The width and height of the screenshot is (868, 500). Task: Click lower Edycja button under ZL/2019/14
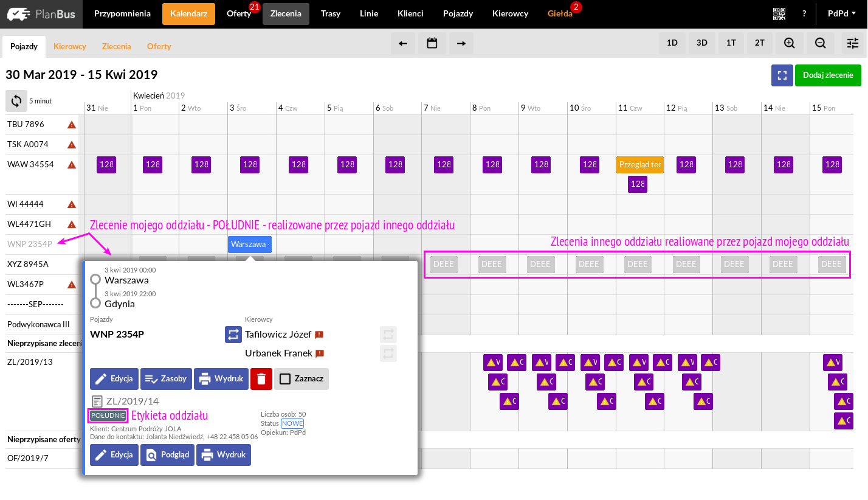[x=114, y=455]
